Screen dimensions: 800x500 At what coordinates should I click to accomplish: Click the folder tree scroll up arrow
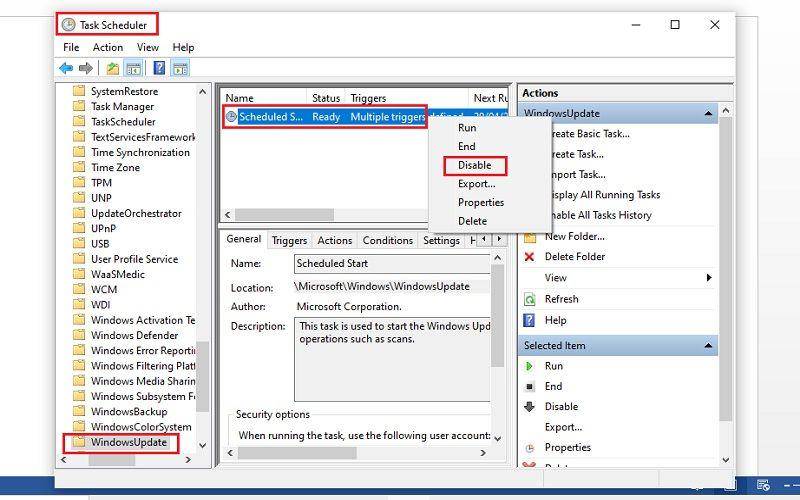tap(203, 92)
